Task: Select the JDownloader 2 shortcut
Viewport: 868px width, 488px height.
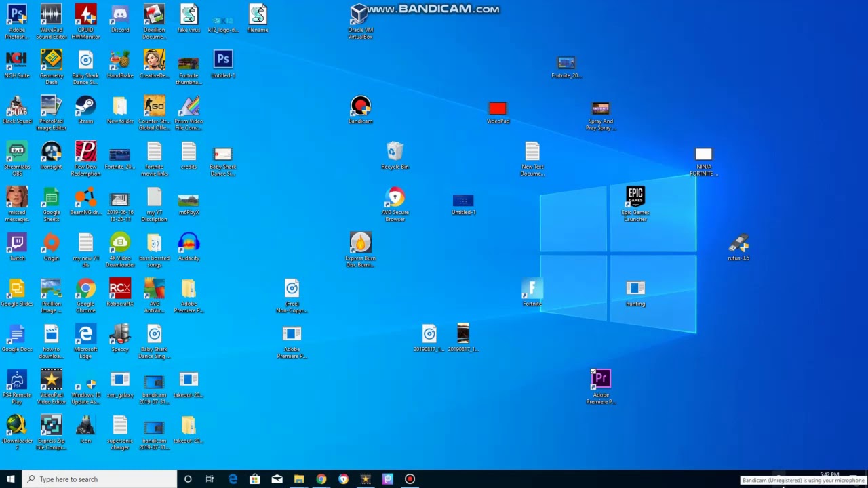Action: (x=17, y=432)
